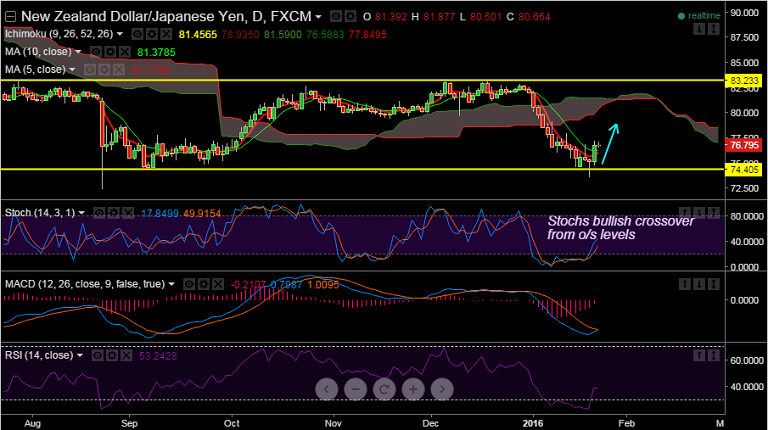768x430 pixels.
Task: Zoom in the chart with plus button
Action: point(413,389)
